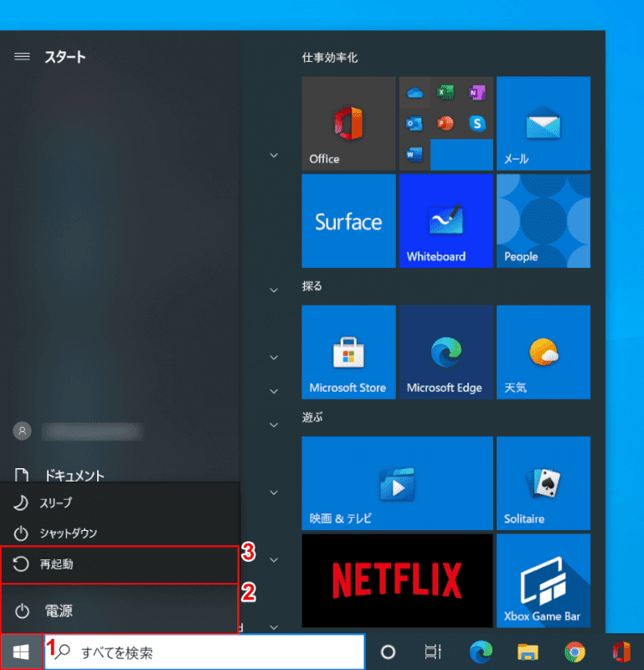Viewport: 644px width, 670px height.
Task: Open the NETFLIX tile
Action: point(397,580)
